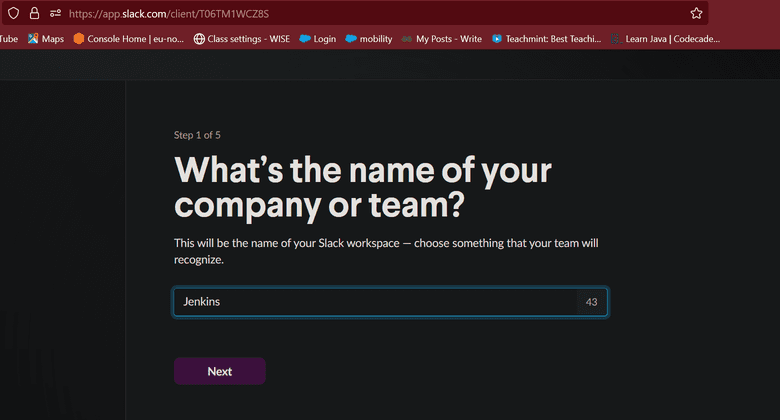
Task: Open My Posts - Write bookmark
Action: coord(441,39)
